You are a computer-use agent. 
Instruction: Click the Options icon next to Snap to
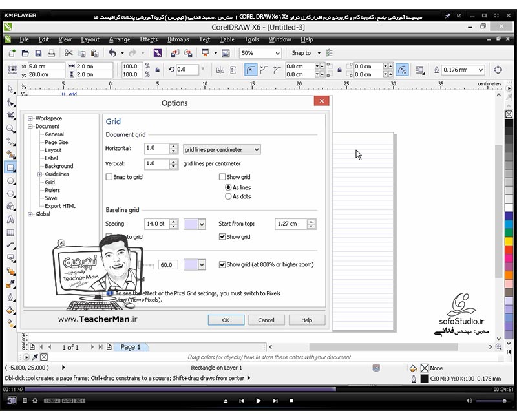click(x=329, y=53)
